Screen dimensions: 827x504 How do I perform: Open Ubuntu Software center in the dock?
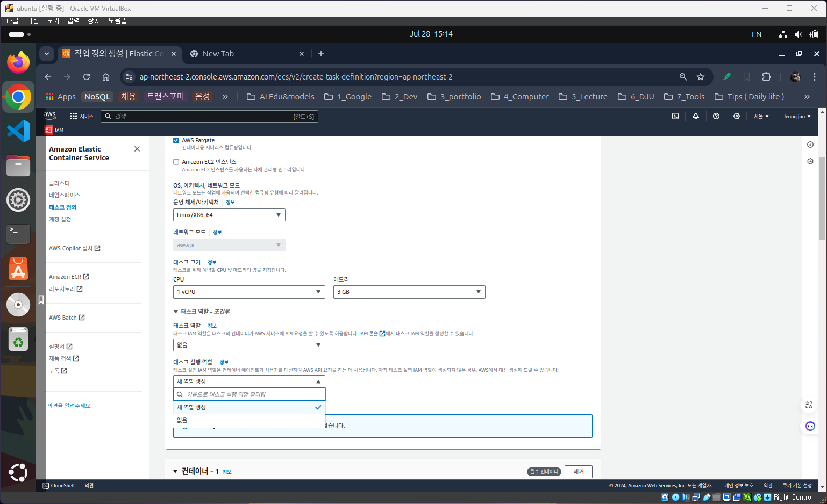18,269
